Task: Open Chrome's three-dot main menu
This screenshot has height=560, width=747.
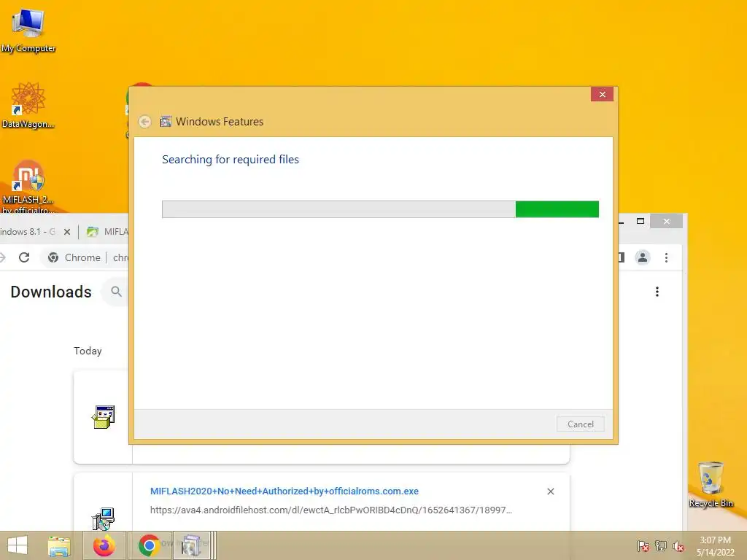Action: click(666, 257)
